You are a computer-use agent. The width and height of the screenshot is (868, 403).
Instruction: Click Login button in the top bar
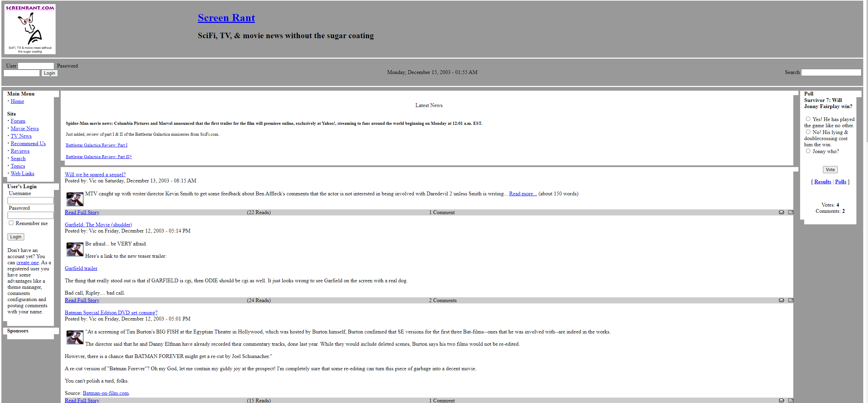[49, 73]
